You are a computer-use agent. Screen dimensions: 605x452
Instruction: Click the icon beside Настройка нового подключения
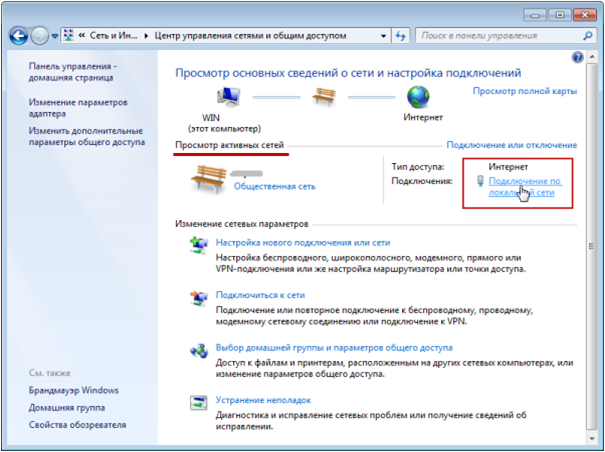pos(196,245)
